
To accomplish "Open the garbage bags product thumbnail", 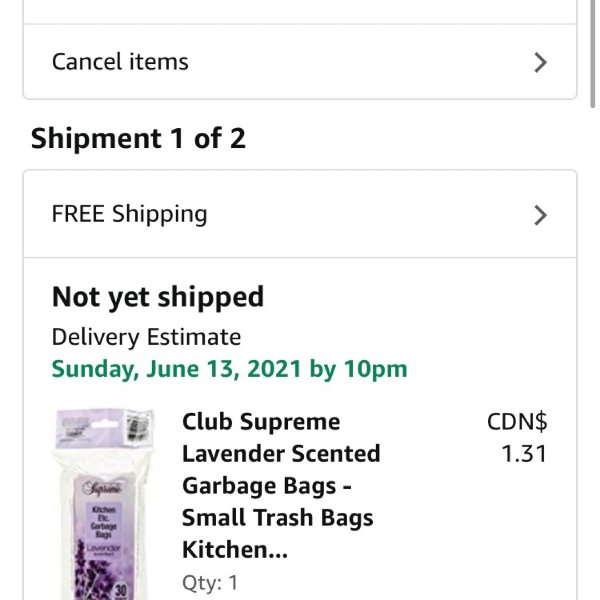I will 103,502.
